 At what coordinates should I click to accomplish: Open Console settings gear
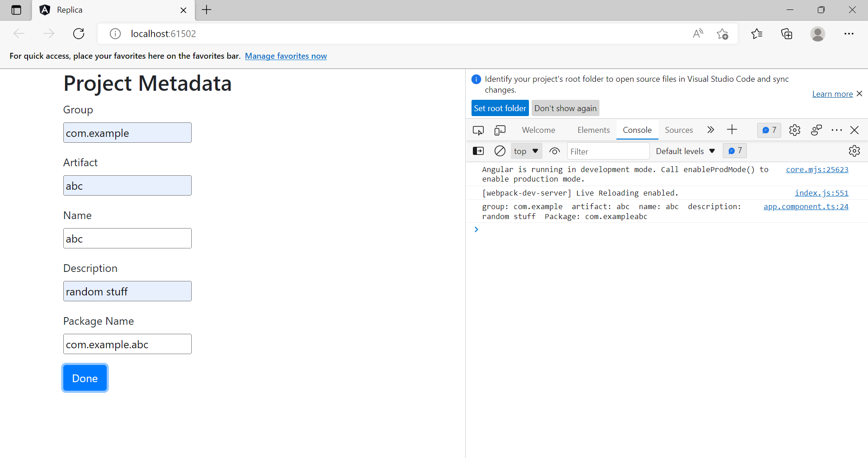pyautogui.click(x=854, y=151)
